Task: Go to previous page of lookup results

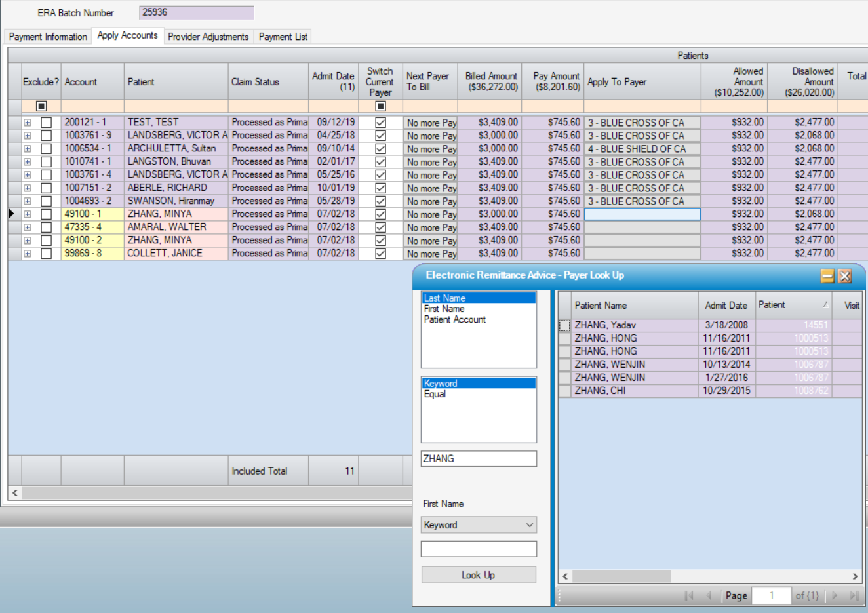Action: point(709,595)
